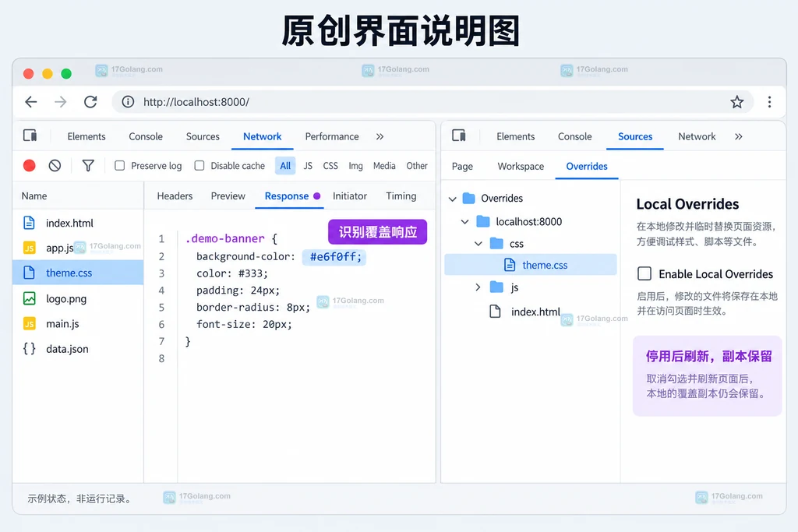This screenshot has width=798, height=532.
Task: Click the localhost:8000 folder icon
Action: coord(483,221)
